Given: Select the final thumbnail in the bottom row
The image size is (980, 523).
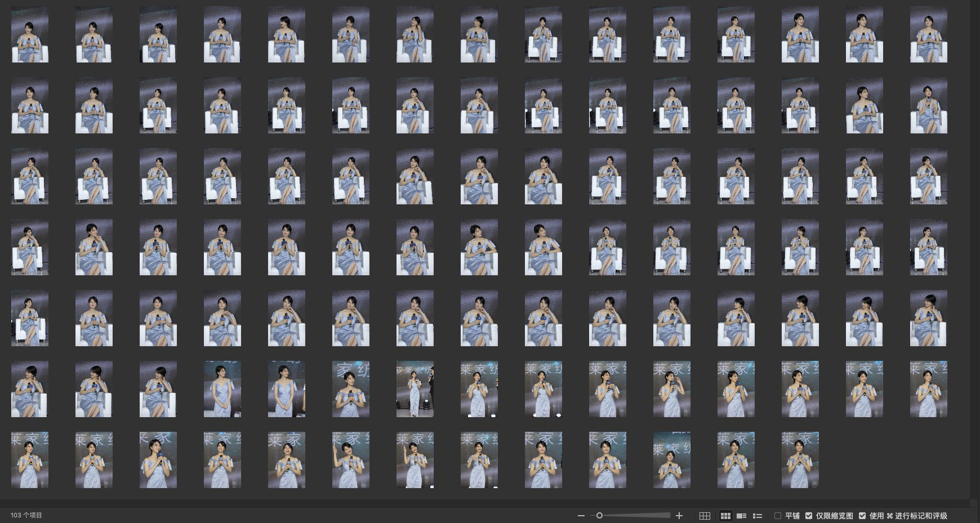Looking at the screenshot, I should point(800,460).
